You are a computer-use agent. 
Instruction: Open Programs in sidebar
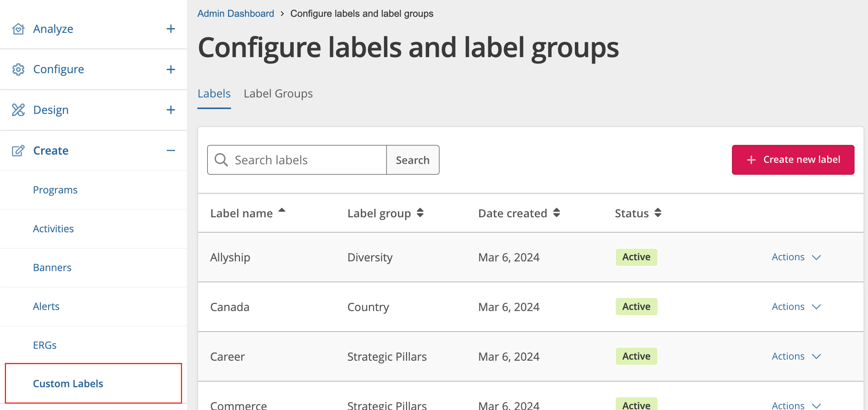click(x=55, y=190)
